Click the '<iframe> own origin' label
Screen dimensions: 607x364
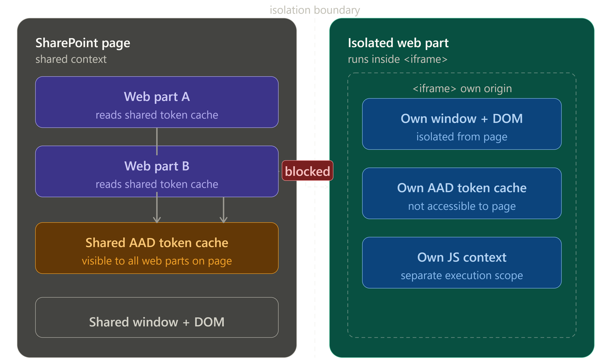pyautogui.click(x=462, y=88)
